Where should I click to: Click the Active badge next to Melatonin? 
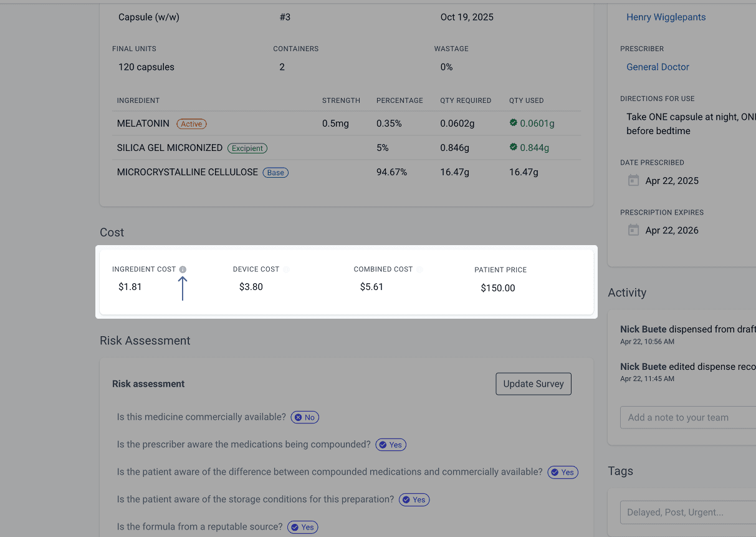pos(191,123)
